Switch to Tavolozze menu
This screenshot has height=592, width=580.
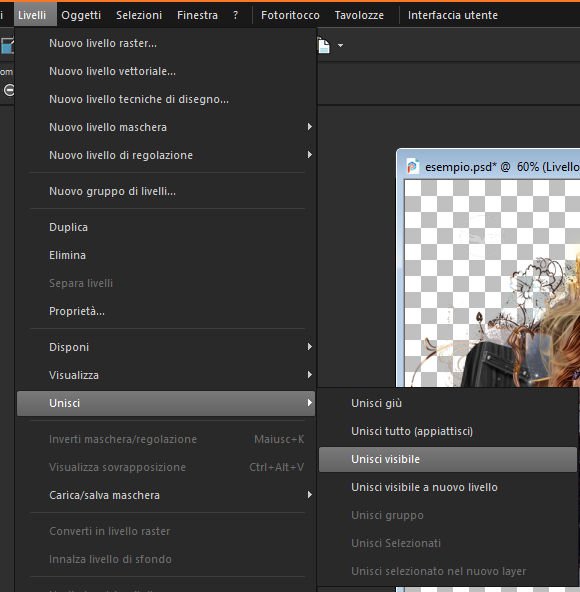point(359,15)
